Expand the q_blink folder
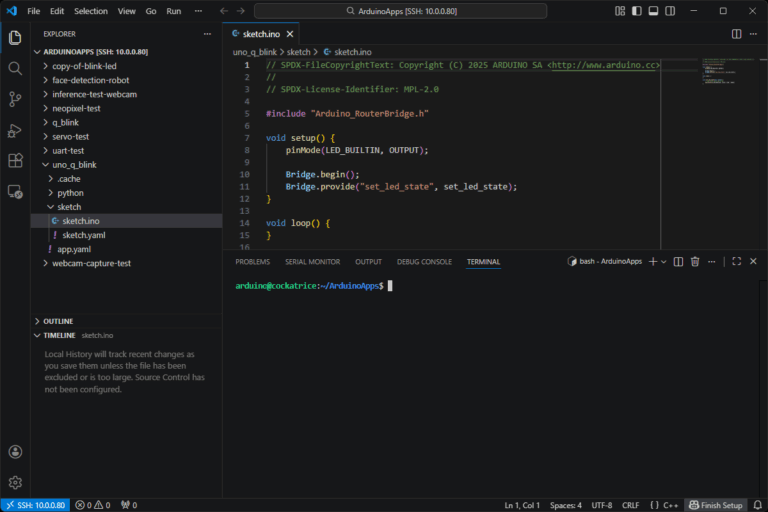Image resolution: width=768 pixels, height=512 pixels. (x=126, y=122)
